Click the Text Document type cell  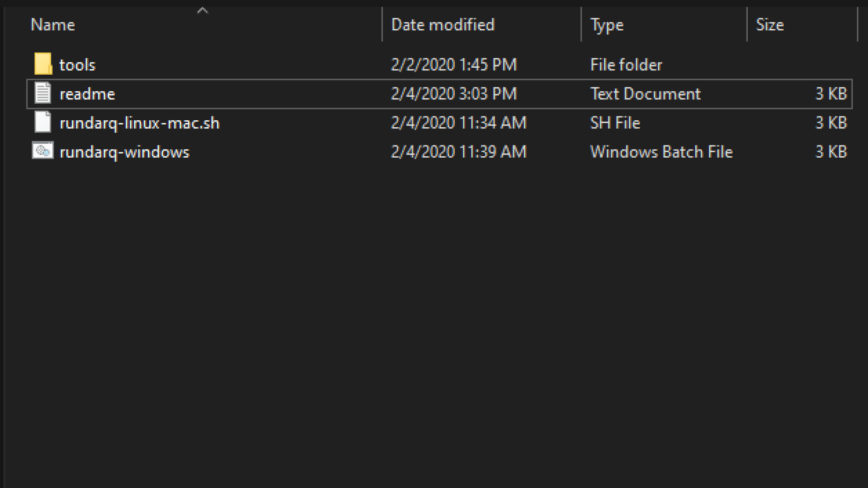pos(645,94)
